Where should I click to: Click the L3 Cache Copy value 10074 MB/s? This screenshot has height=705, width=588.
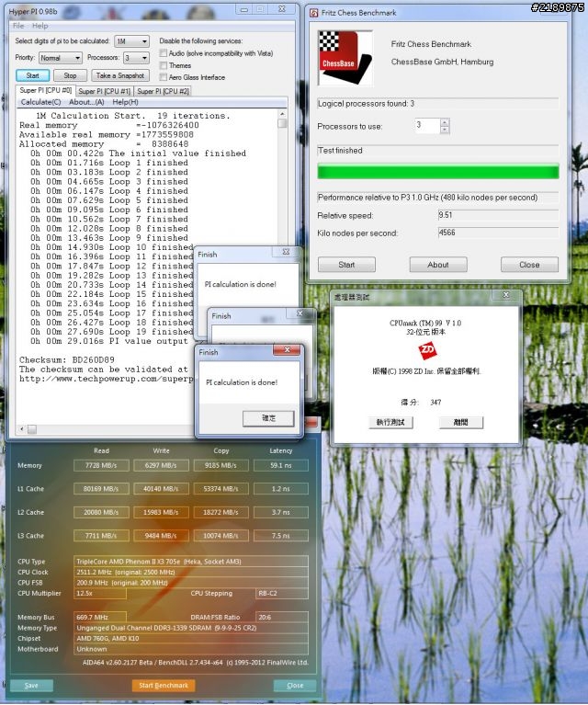coord(220,536)
